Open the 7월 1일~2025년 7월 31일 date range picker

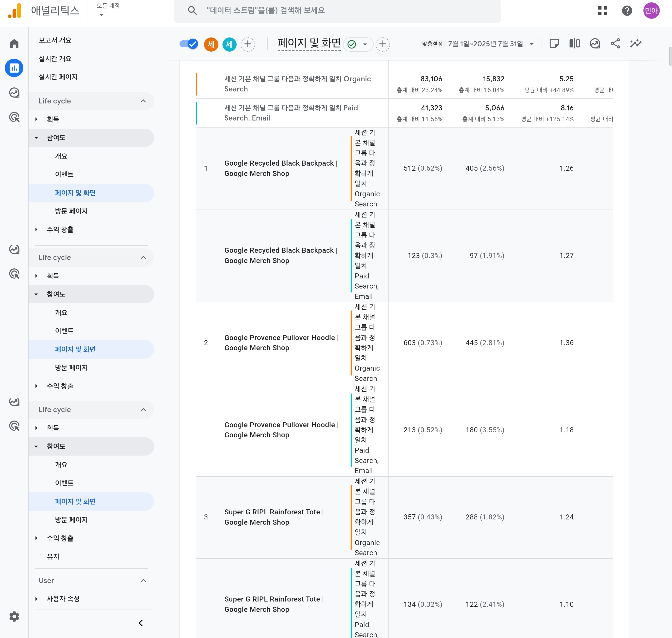[x=491, y=44]
